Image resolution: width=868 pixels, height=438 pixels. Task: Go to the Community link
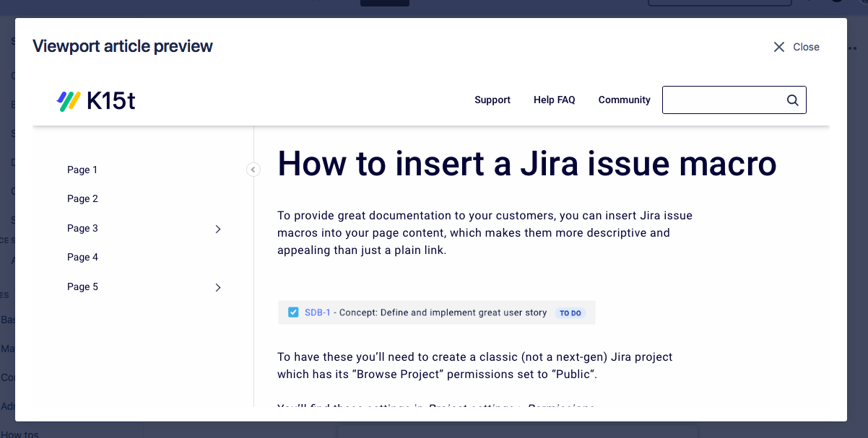tap(624, 100)
